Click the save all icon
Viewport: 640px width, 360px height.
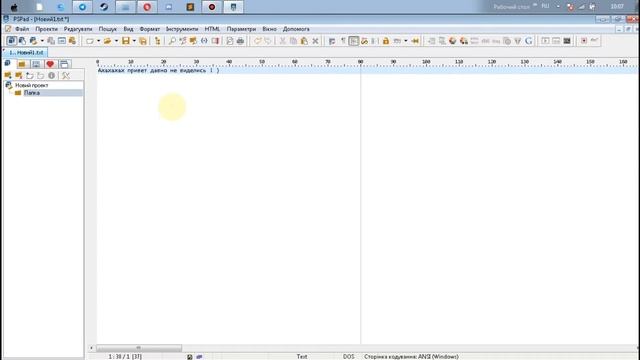(x=143, y=41)
